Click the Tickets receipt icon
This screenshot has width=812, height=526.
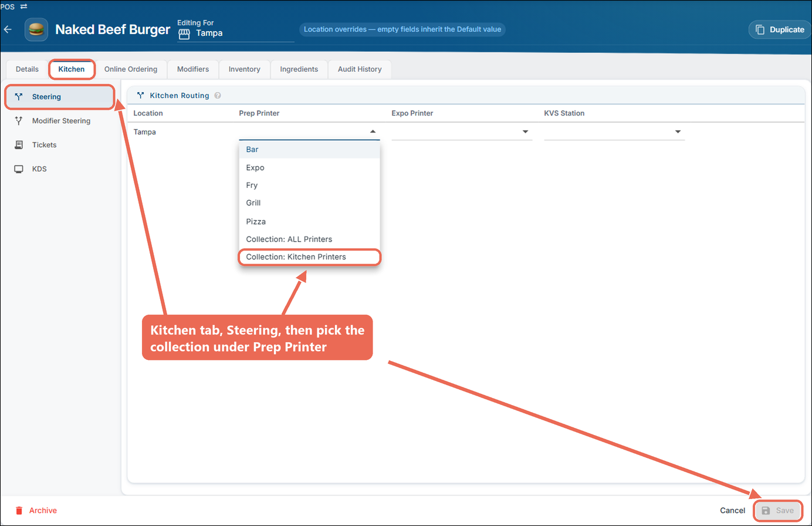click(x=19, y=144)
